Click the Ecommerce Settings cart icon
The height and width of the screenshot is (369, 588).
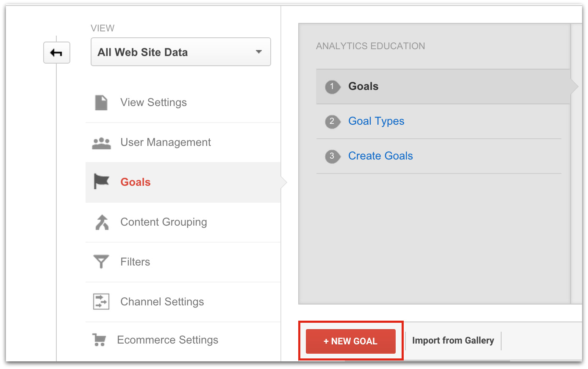pos(99,340)
